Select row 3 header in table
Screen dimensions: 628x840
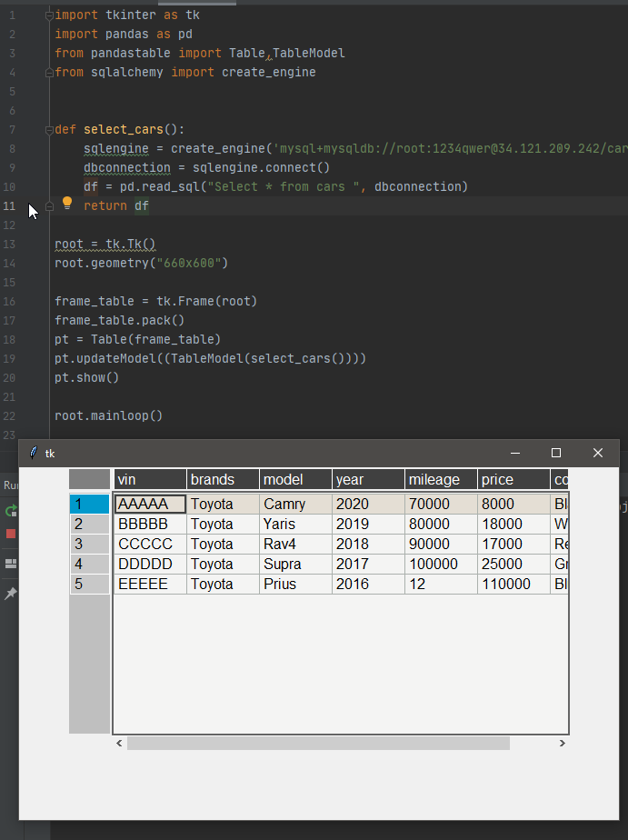coord(89,544)
